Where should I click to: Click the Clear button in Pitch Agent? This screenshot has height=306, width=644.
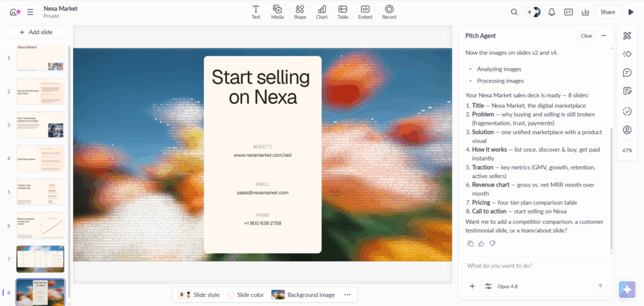click(x=587, y=36)
